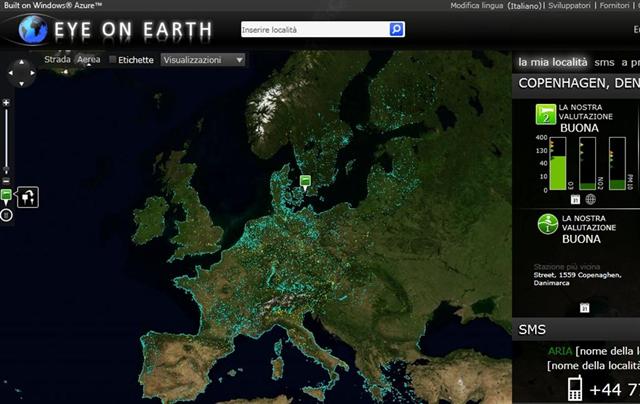Zoom out with the minus button
This screenshot has height=404, width=640.
pyautogui.click(x=6, y=171)
